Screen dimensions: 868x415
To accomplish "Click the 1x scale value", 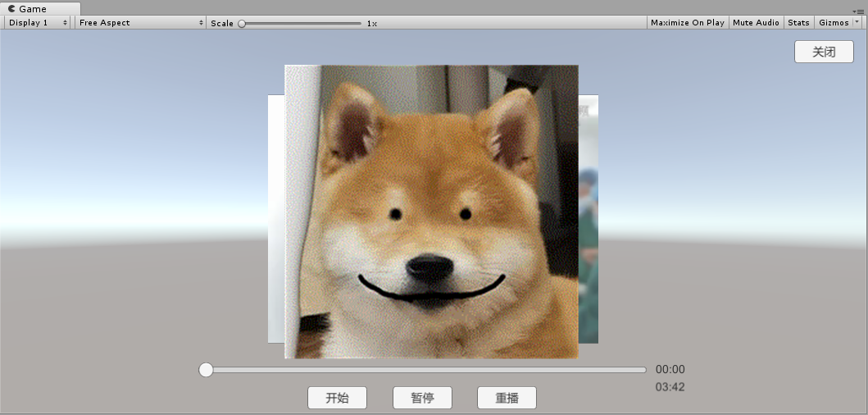I will [x=372, y=23].
